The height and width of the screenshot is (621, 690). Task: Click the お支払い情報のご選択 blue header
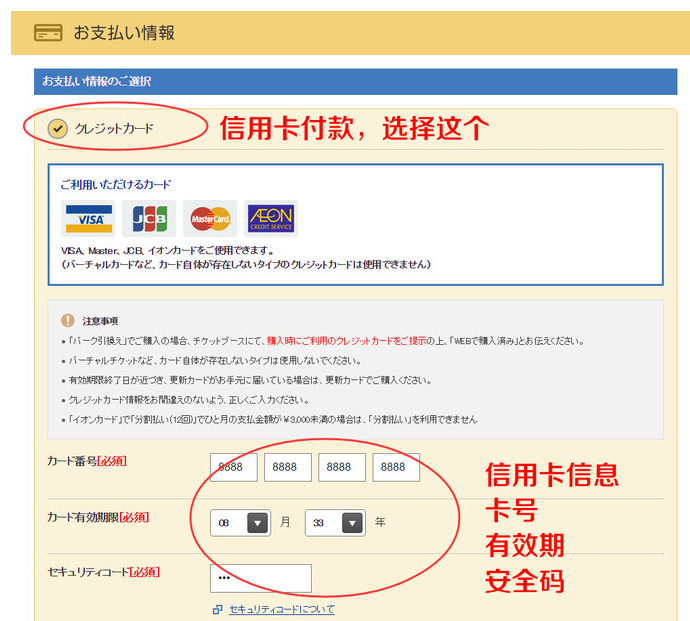coord(356,81)
